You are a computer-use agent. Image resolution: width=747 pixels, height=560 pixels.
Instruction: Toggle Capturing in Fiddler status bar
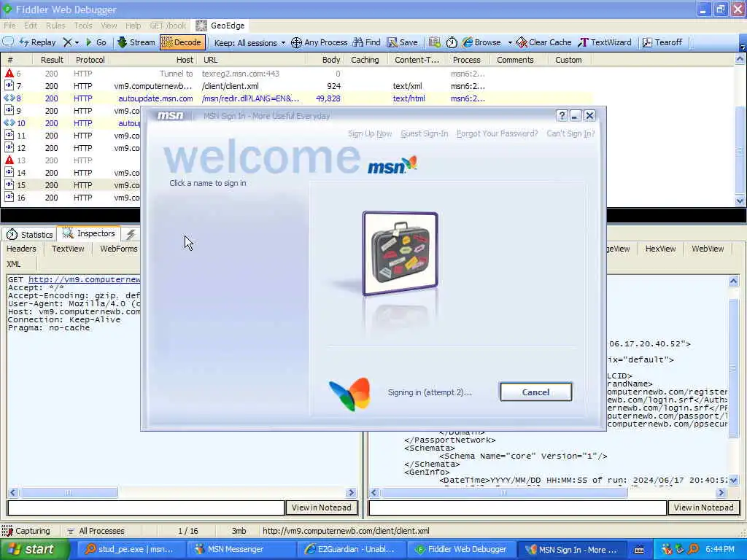pos(27,531)
